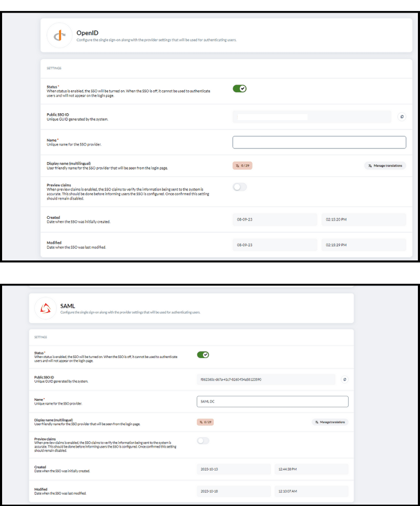This screenshot has height=506, width=420.
Task: Enable SAML Preview claims toggle
Action: (203, 441)
